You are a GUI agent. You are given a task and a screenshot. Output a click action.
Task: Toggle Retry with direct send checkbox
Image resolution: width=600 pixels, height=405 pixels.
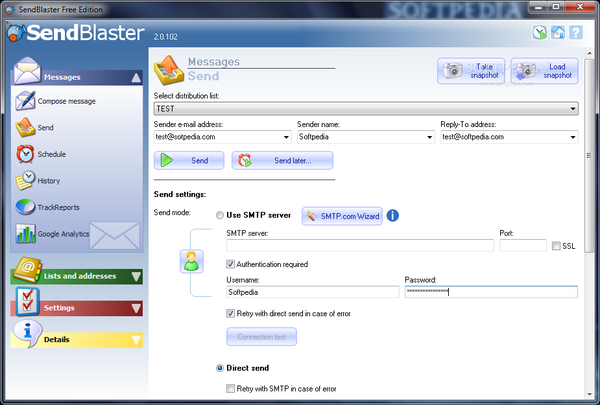[230, 314]
